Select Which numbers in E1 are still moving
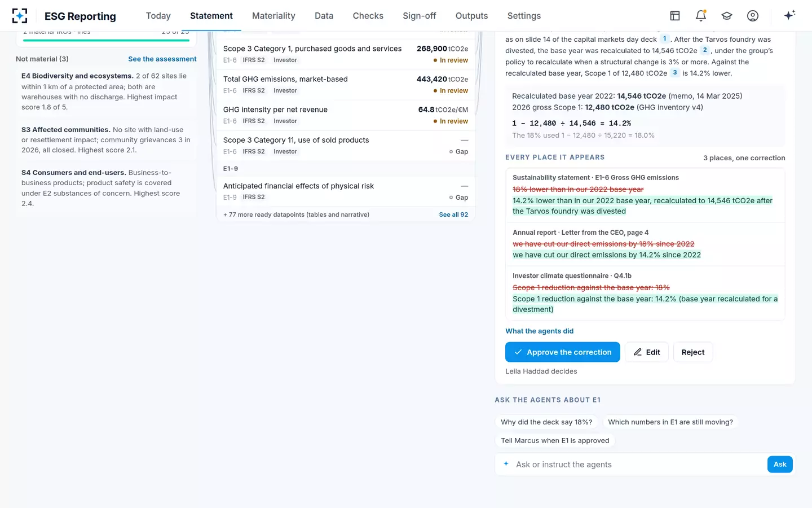The image size is (812, 508). pyautogui.click(x=670, y=422)
